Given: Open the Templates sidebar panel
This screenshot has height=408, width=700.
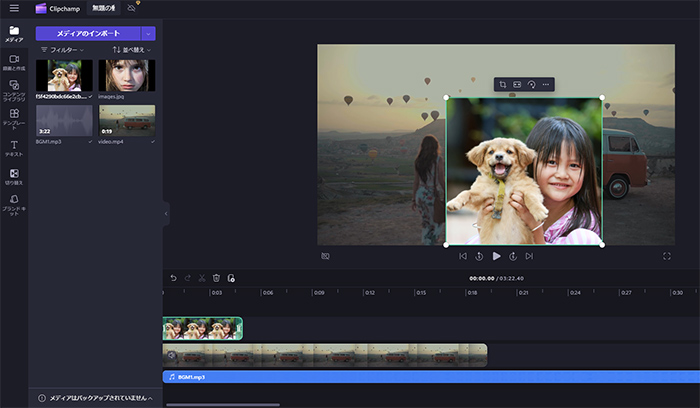Looking at the screenshot, I should pyautogui.click(x=14, y=118).
